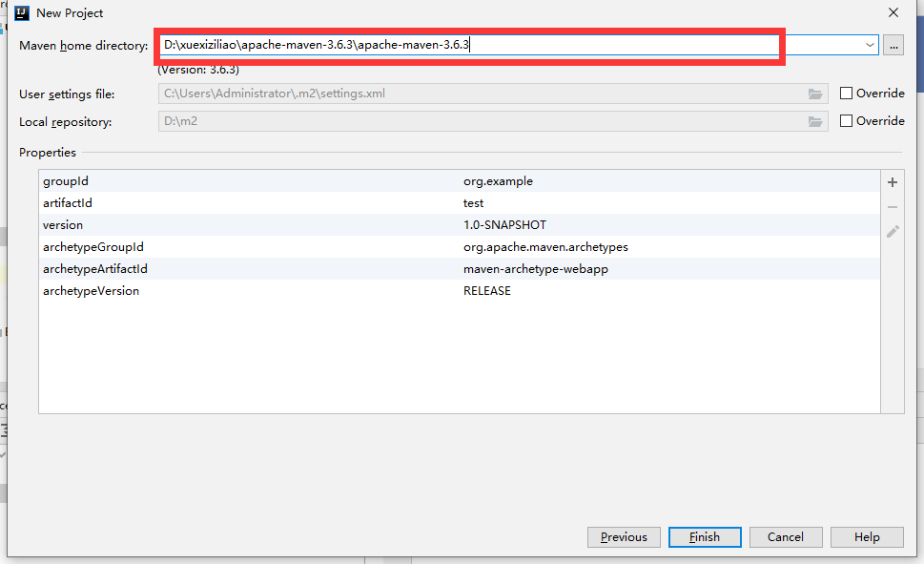
Task: Click the maven-archetype-webapp value
Action: click(536, 269)
